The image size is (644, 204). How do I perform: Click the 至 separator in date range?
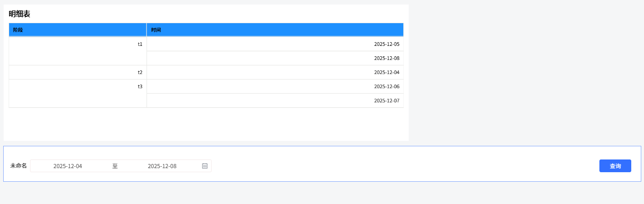pyautogui.click(x=115, y=166)
